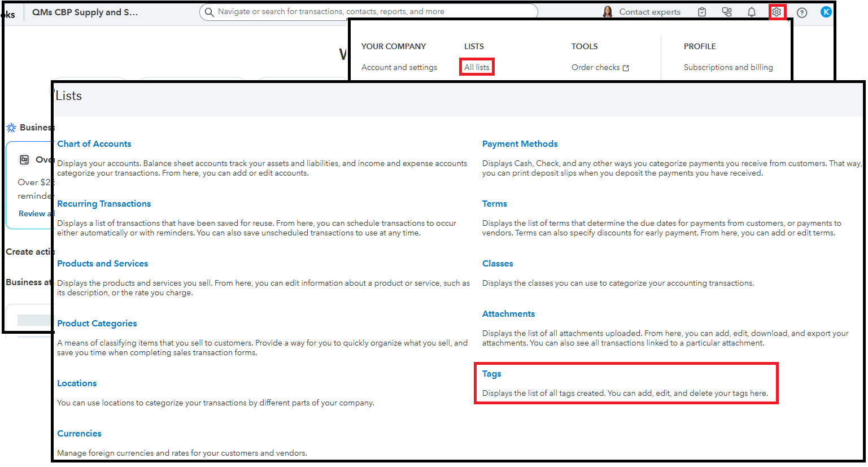Image resolution: width=868 pixels, height=467 pixels.
Task: Click the YOUR COMPANY column heading
Action: tap(394, 46)
